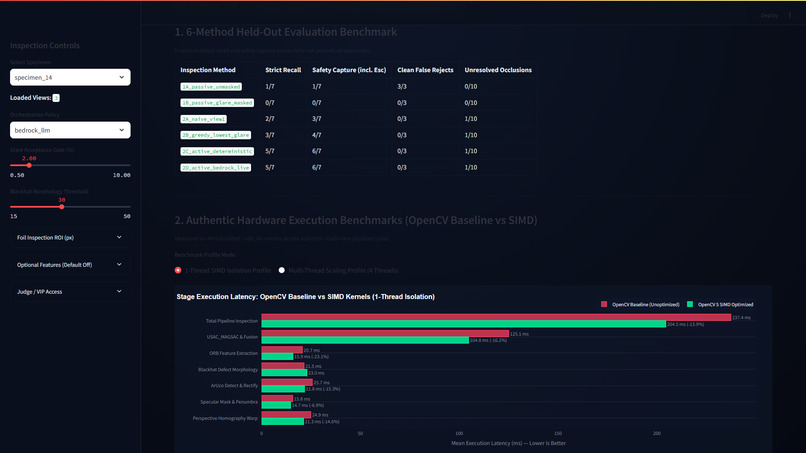This screenshot has width=806, height=453.
Task: Click the 1A_passive_unmasked method tag
Action: click(211, 86)
